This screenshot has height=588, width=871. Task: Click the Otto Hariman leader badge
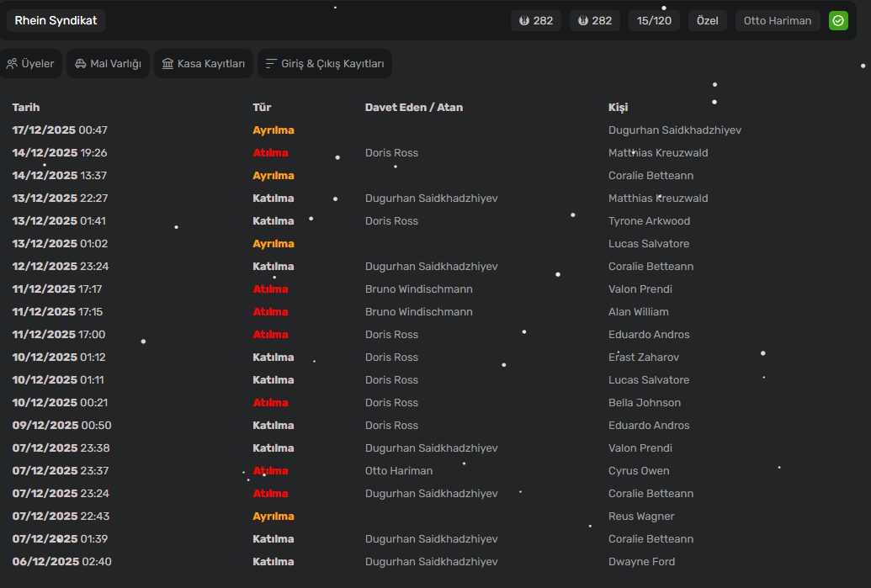pos(778,20)
